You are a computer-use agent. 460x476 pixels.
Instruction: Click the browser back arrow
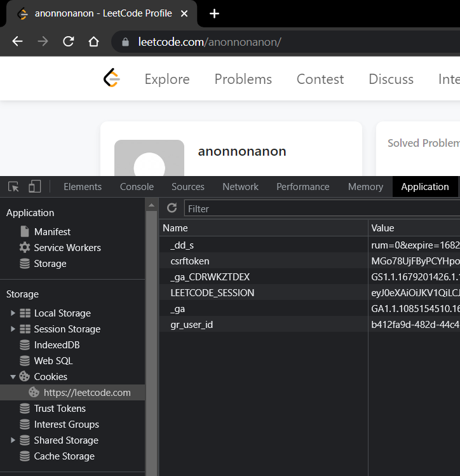click(17, 41)
